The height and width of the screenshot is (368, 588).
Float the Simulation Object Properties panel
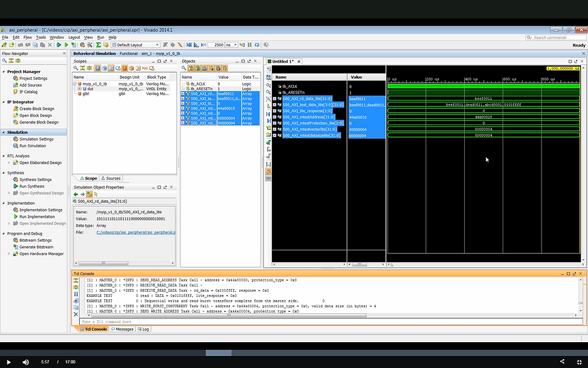165,187
